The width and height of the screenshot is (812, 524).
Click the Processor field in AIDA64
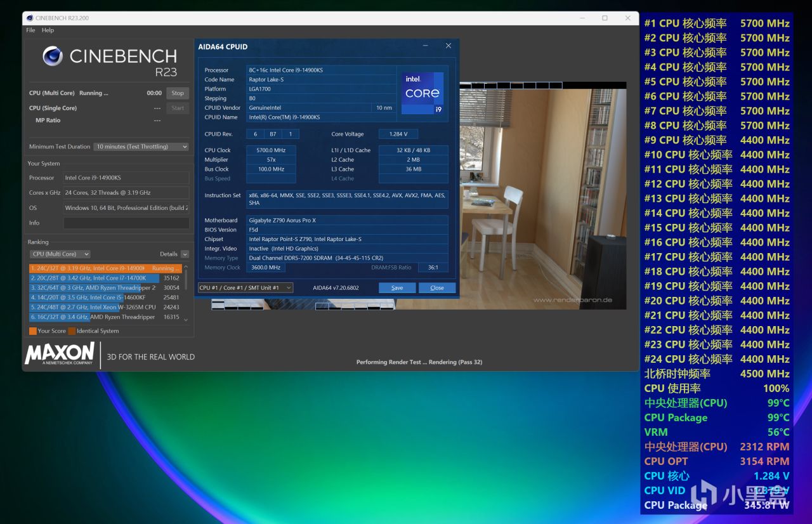[321, 70]
